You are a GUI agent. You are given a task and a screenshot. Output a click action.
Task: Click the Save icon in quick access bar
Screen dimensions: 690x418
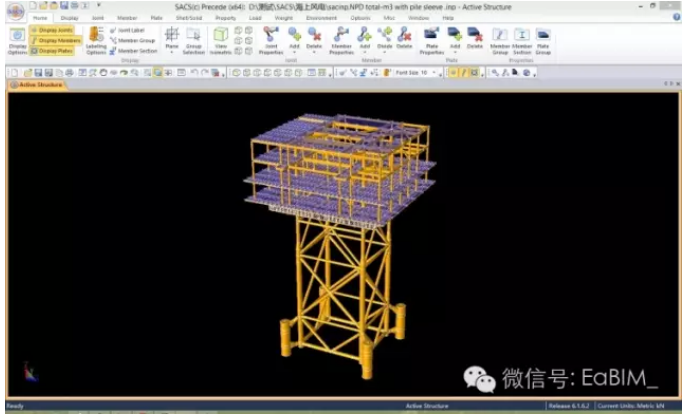pyautogui.click(x=64, y=5)
